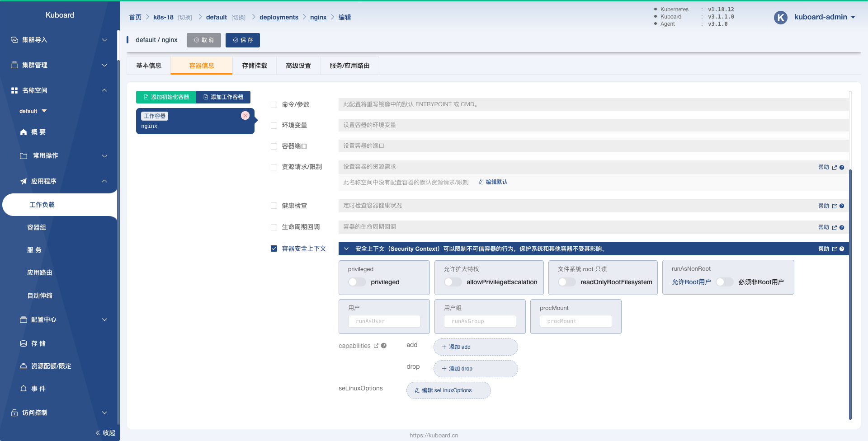
Task: Toggle the readOnlyRootFilesystem switch
Action: click(x=567, y=282)
